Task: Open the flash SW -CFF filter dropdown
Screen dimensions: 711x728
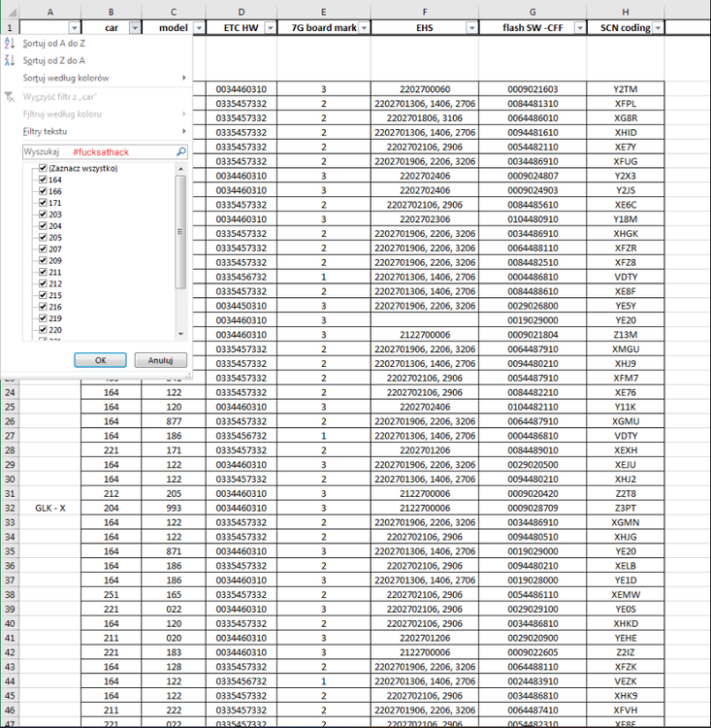Action: [580, 28]
